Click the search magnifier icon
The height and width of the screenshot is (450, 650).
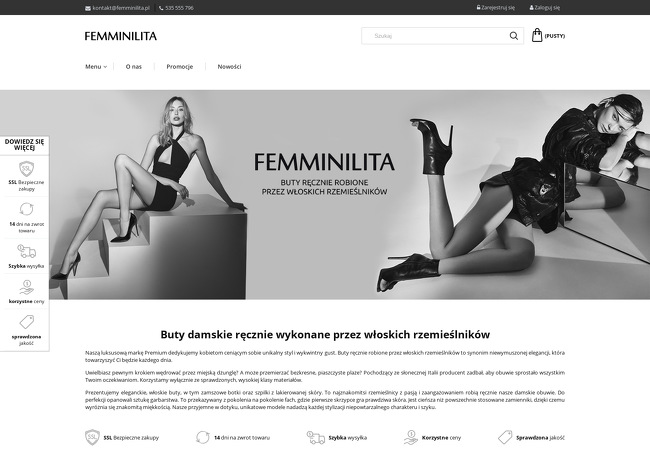click(514, 36)
